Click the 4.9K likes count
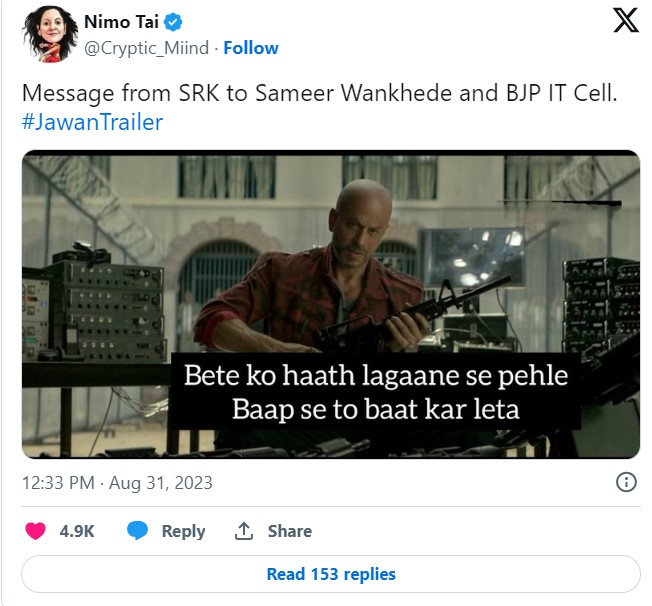The height and width of the screenshot is (606, 652). pos(77,531)
